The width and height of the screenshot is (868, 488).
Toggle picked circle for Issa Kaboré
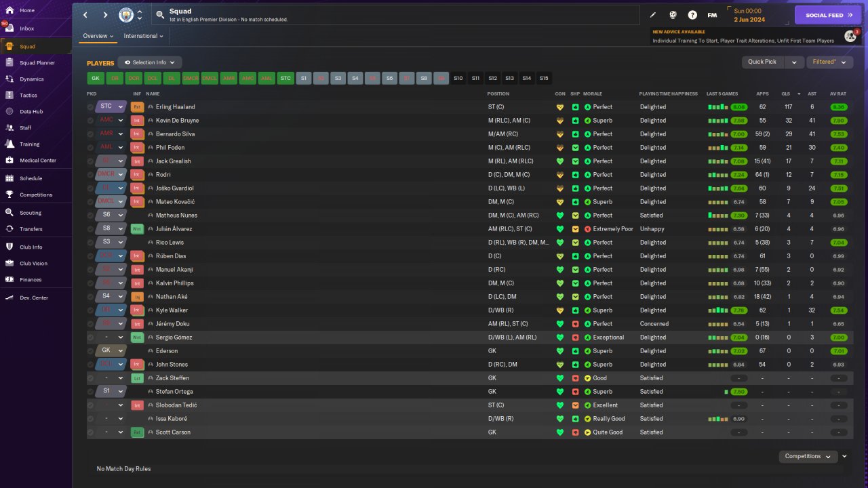click(90, 419)
